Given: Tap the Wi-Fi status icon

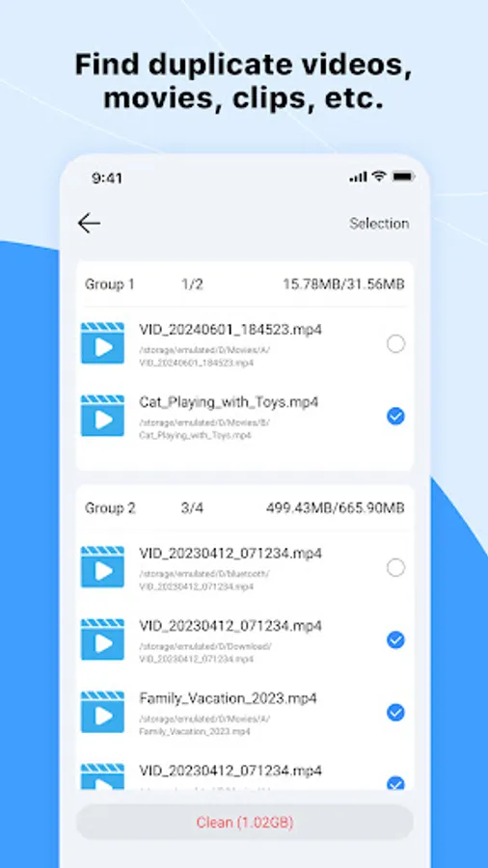Looking at the screenshot, I should click(x=379, y=176).
